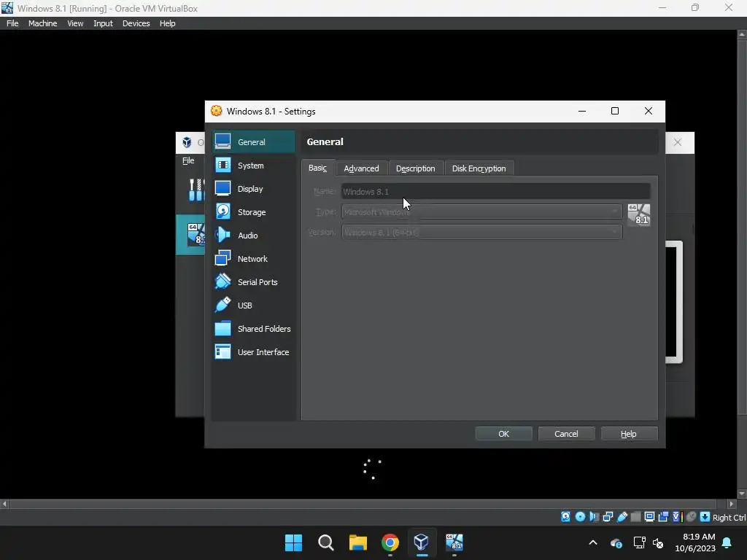Click VirtualBox Manager taskbar icon

(x=422, y=542)
